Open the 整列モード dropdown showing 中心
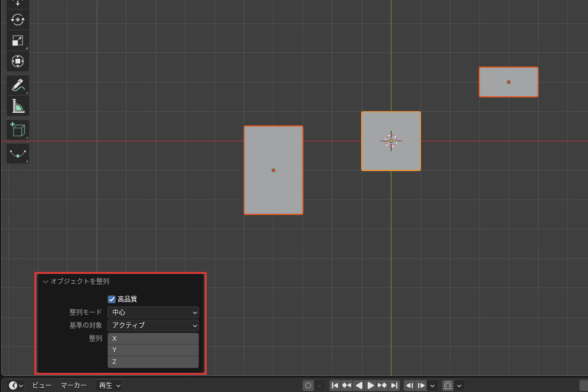Screen dimensions: 588x392 (153, 312)
